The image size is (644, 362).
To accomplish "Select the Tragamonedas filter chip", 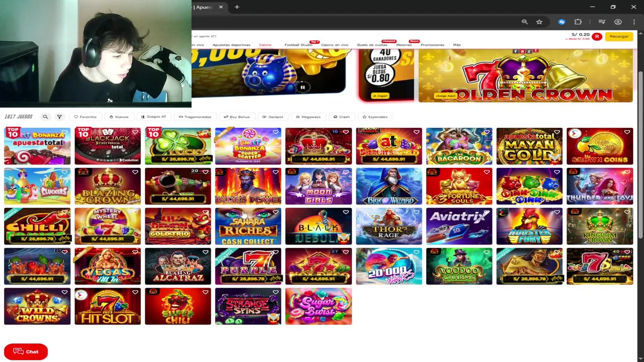I will (x=195, y=117).
